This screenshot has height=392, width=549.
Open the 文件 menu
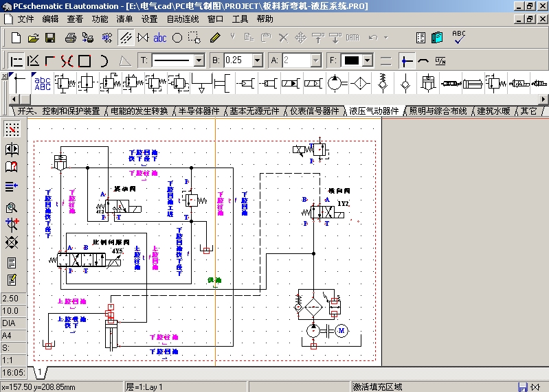[x=26, y=19]
